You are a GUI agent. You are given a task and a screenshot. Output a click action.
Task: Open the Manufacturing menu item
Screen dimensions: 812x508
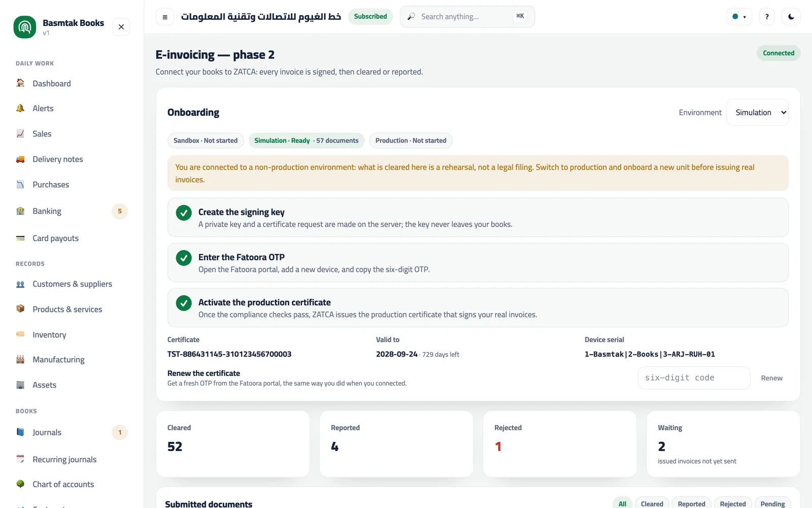tap(72, 360)
